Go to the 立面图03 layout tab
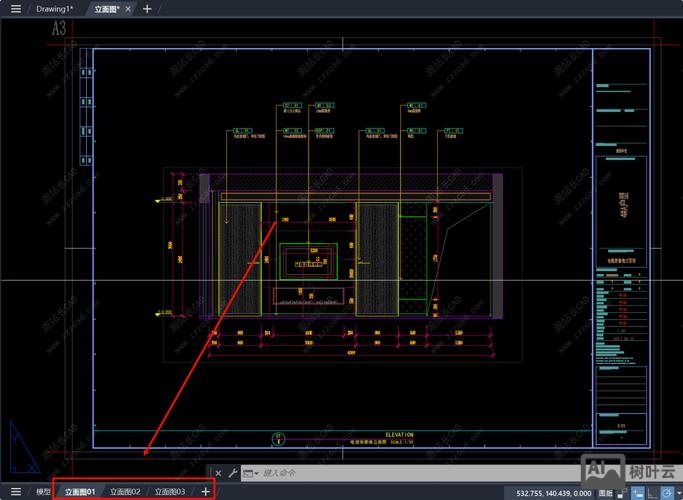Screen dimensions: 683x500 170,491
